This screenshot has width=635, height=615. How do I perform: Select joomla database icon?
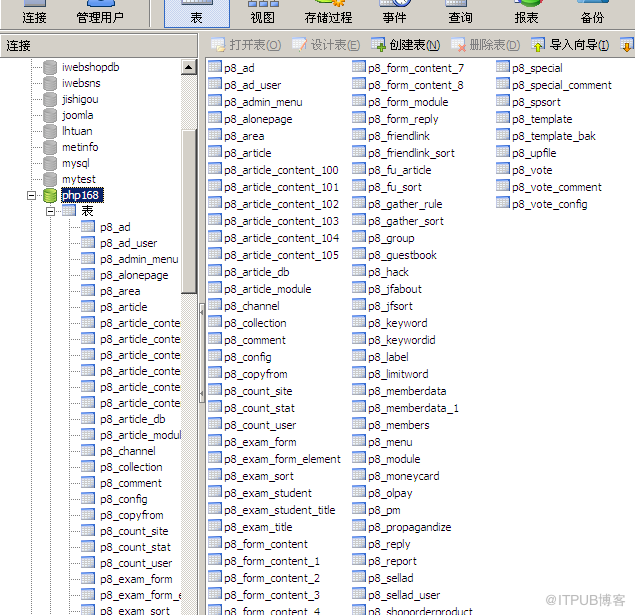tap(50, 115)
